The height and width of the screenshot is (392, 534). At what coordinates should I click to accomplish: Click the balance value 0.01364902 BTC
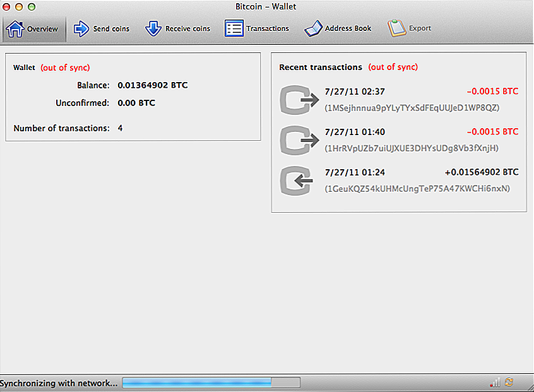(x=153, y=85)
